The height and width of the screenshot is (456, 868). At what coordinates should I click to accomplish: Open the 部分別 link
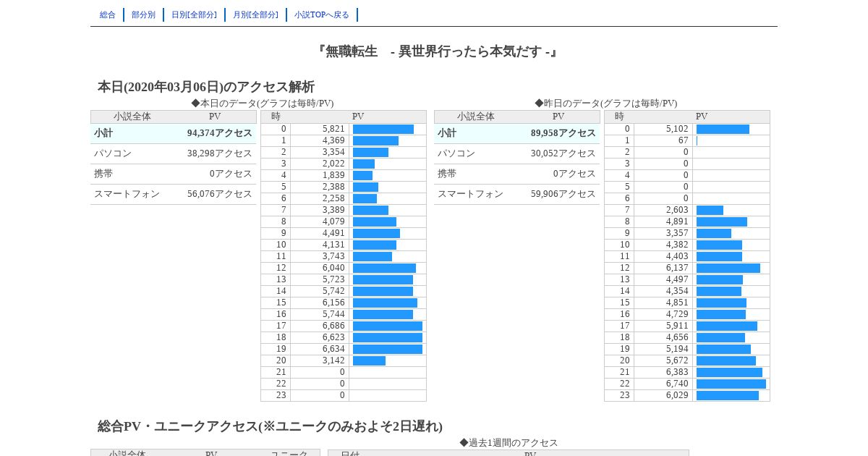point(143,14)
